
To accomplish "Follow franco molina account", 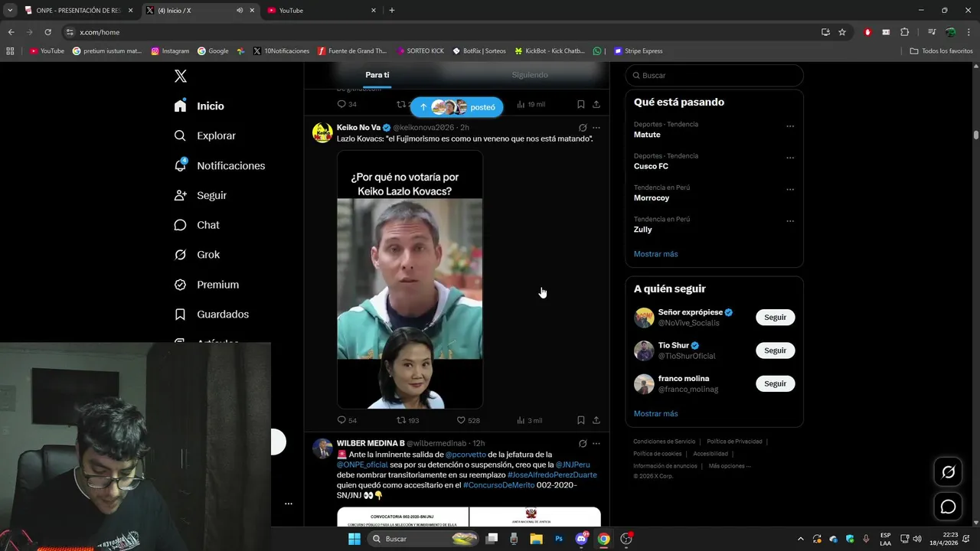I will click(x=775, y=383).
